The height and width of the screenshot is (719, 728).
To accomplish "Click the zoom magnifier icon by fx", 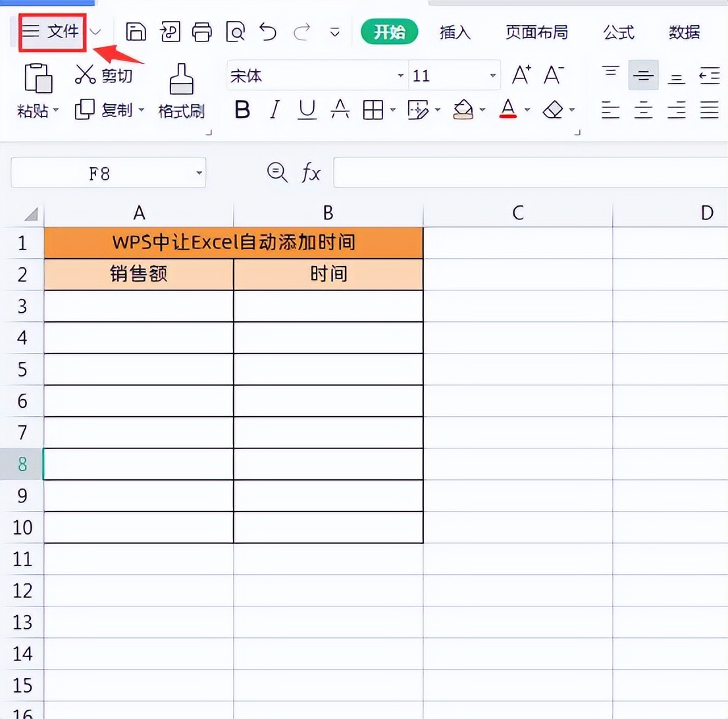I will coord(277,173).
